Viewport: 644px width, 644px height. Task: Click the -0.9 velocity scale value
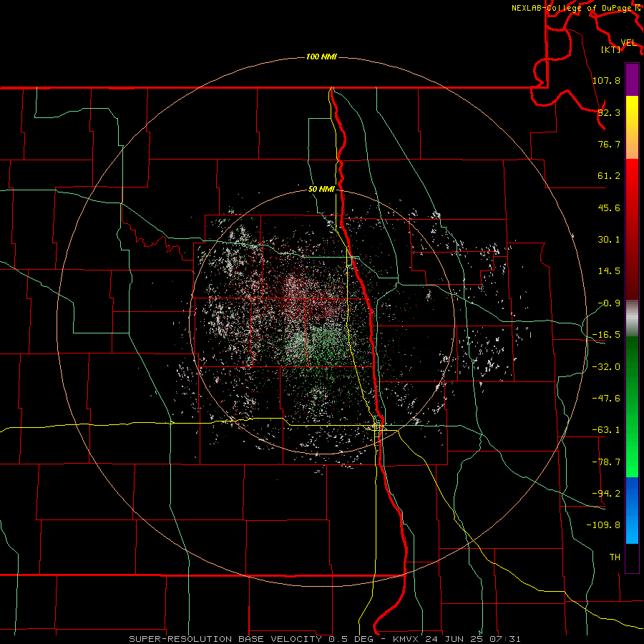[x=609, y=303]
